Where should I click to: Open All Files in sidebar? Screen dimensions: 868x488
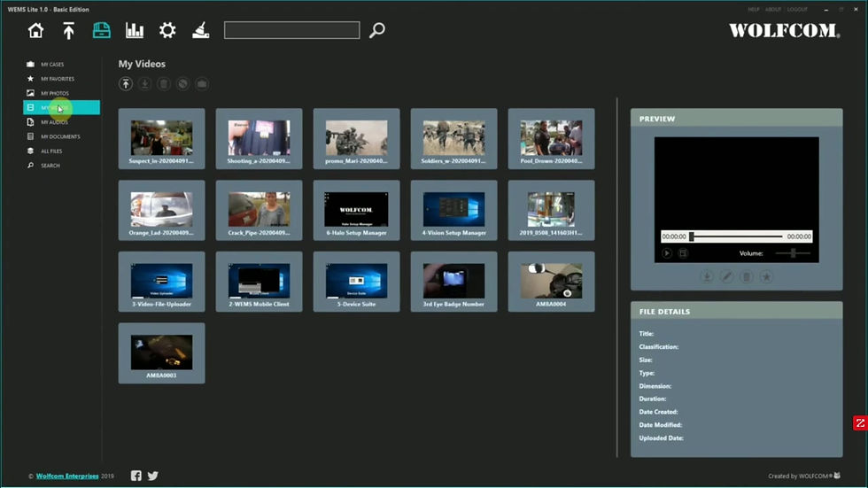click(x=51, y=151)
